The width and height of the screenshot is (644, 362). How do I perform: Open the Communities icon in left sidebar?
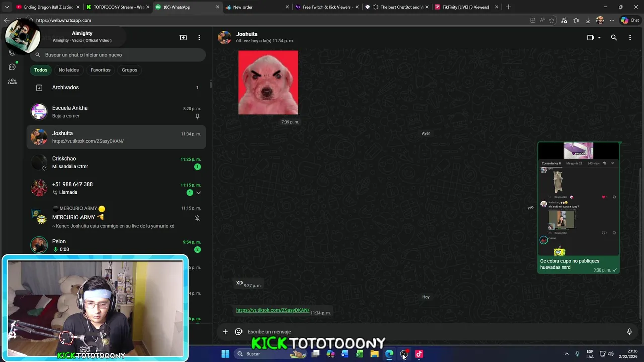coord(12,81)
